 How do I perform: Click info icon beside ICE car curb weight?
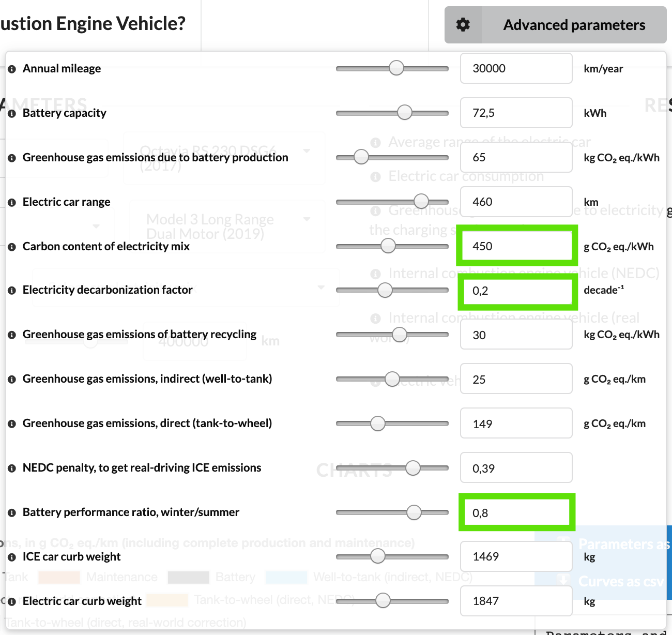coord(12,557)
